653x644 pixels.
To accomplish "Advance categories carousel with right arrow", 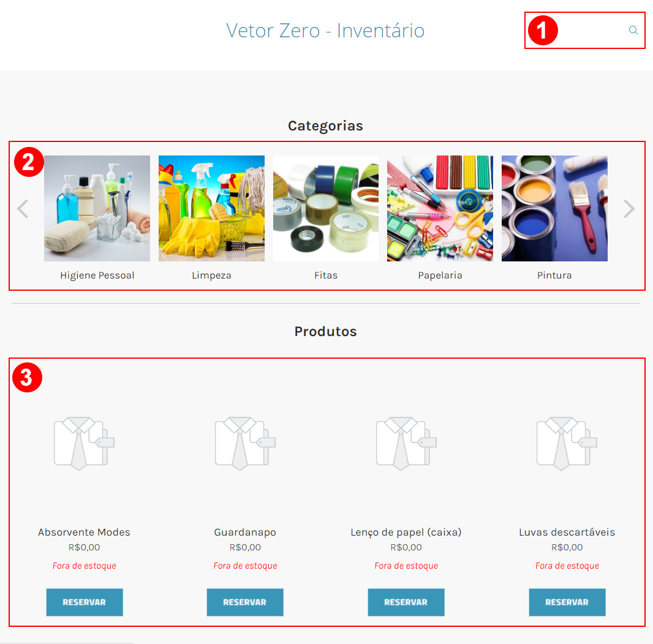I will click(629, 209).
